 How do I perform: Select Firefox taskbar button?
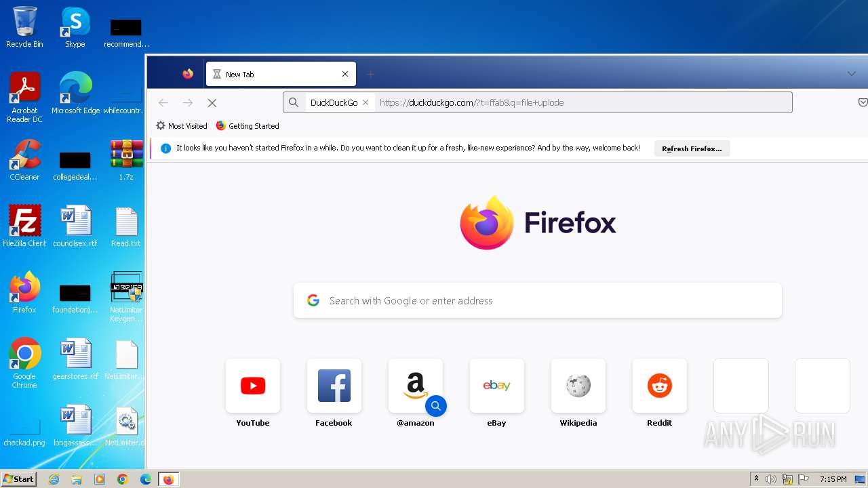[x=168, y=479]
